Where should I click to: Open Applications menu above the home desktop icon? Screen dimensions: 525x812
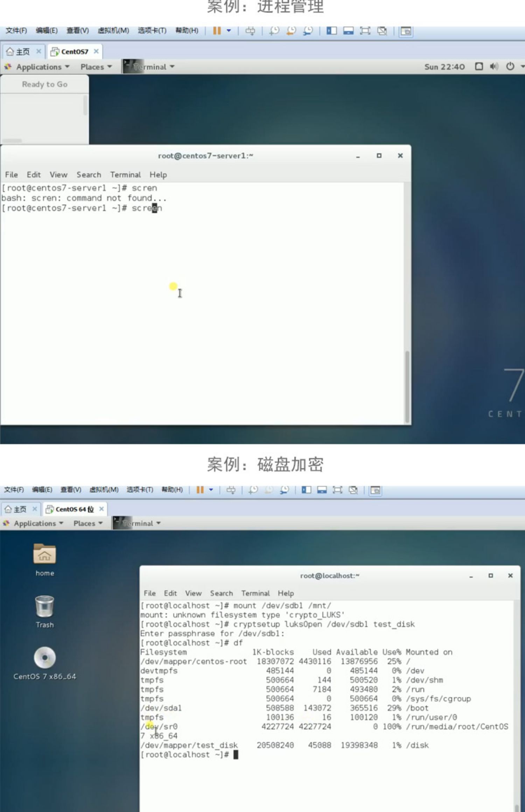point(33,523)
